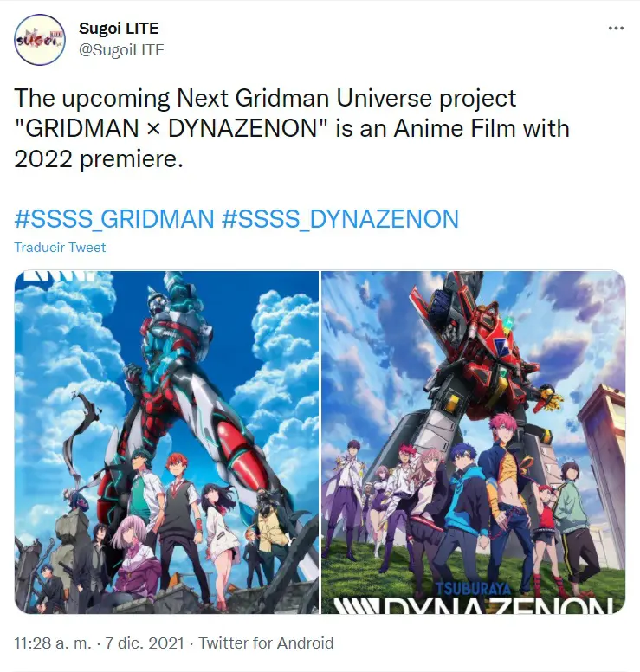Open the three-dot tweet options menu

(x=616, y=29)
